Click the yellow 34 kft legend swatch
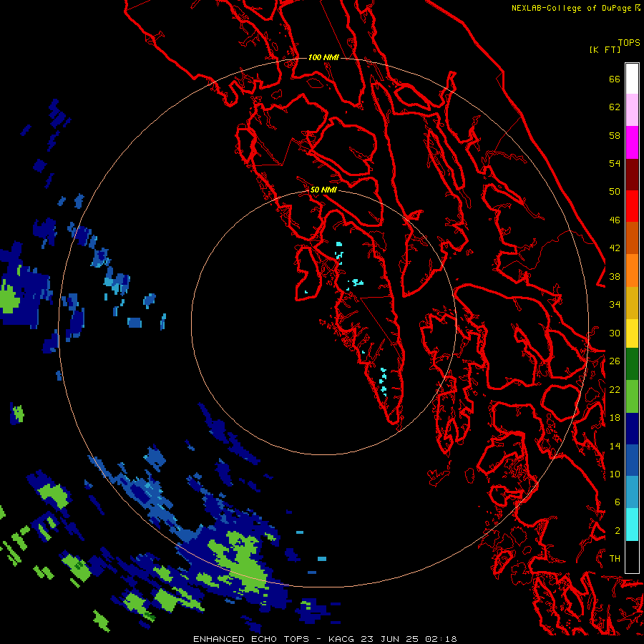Viewport: 644px width, 644px height. tap(632, 333)
